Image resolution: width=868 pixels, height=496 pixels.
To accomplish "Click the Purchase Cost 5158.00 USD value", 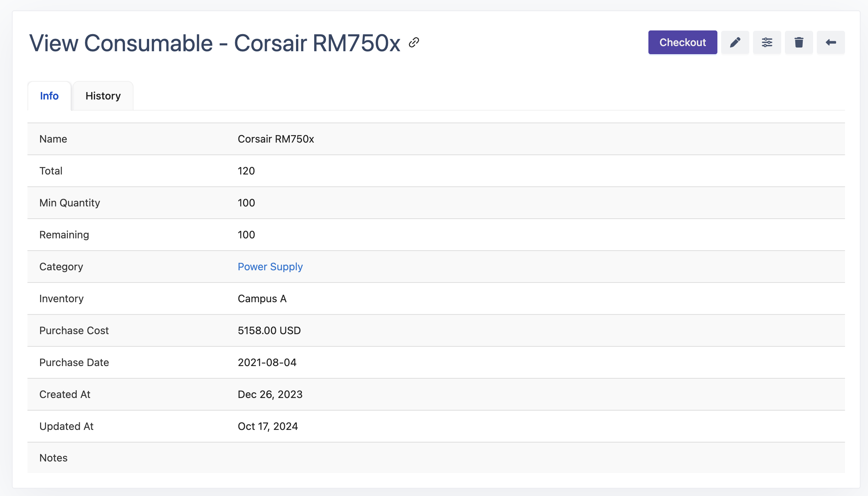I will [x=269, y=330].
